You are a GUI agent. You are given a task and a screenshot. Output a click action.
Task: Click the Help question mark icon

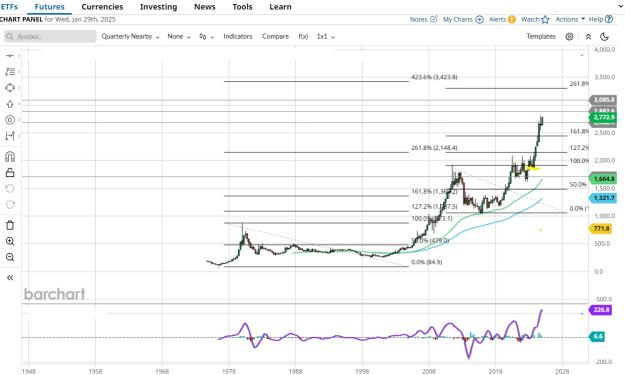click(609, 19)
